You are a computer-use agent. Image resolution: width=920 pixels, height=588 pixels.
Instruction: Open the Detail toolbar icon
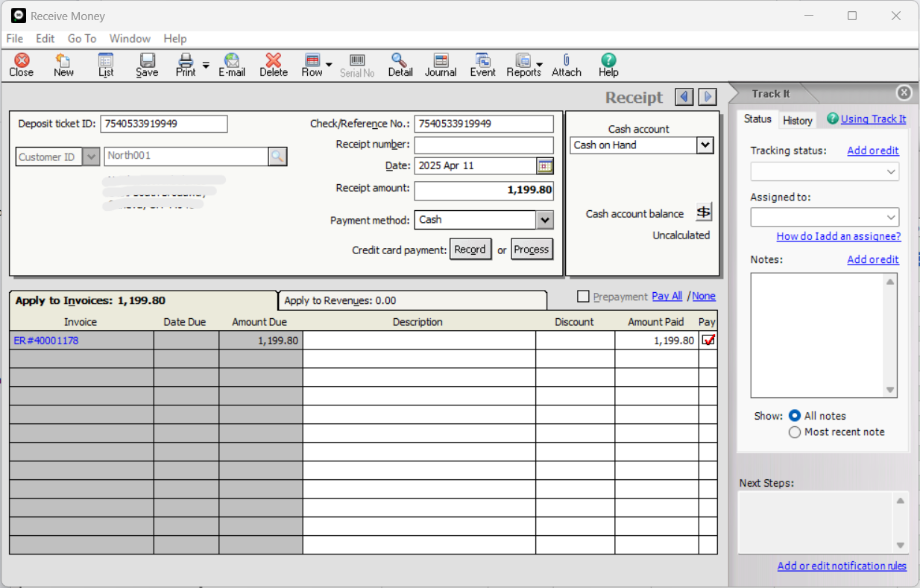pos(400,65)
